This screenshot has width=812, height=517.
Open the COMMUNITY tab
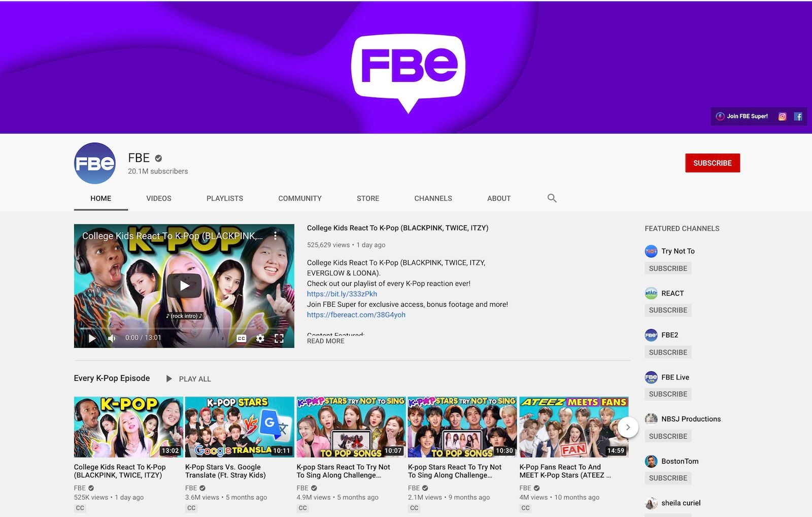click(x=300, y=199)
